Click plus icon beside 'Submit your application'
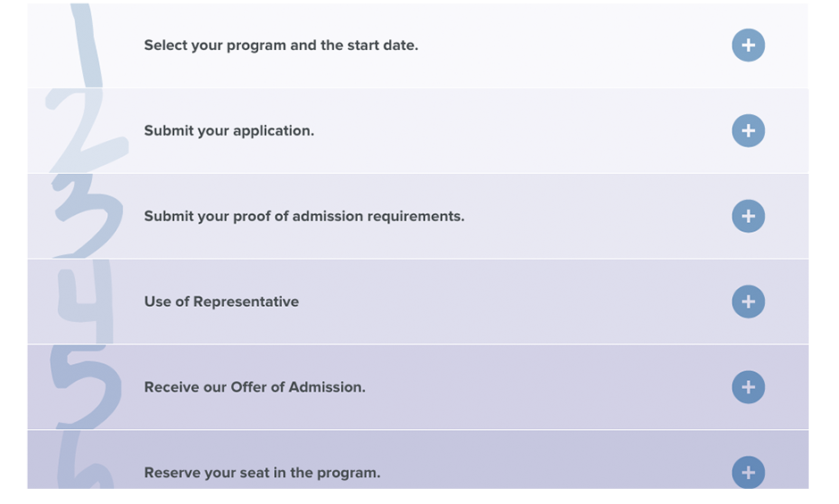This screenshot has height=504, width=839. click(748, 130)
